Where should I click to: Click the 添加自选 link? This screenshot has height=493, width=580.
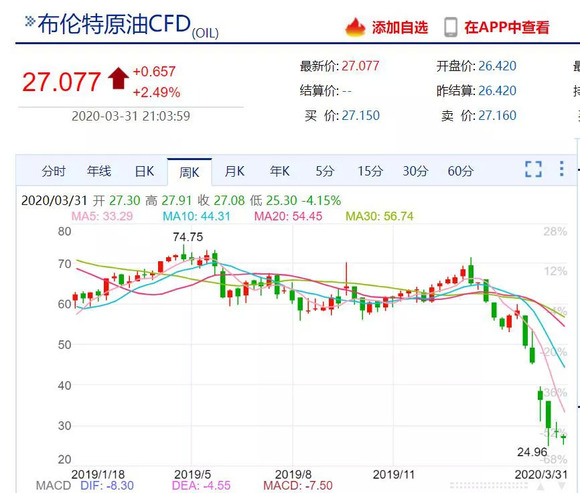click(400, 27)
